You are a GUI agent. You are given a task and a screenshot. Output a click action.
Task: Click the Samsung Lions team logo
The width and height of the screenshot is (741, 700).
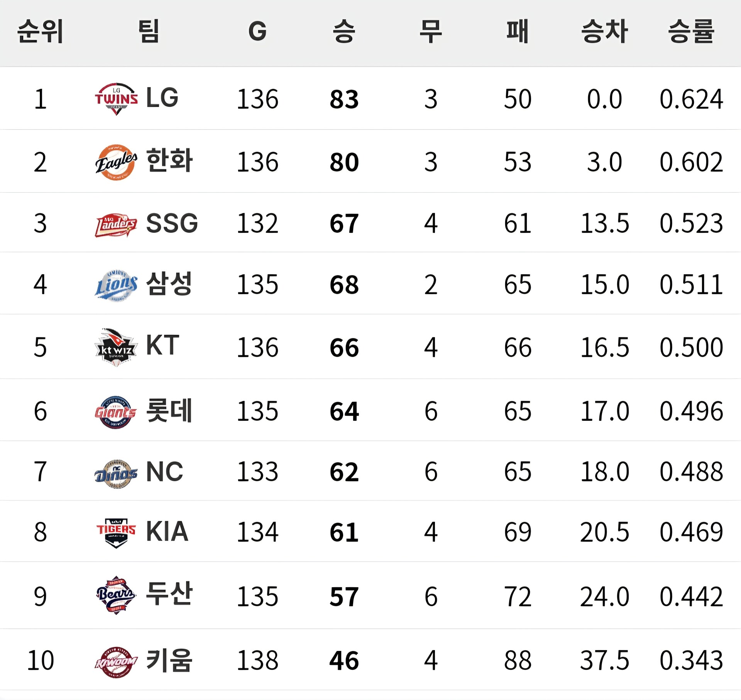click(116, 286)
